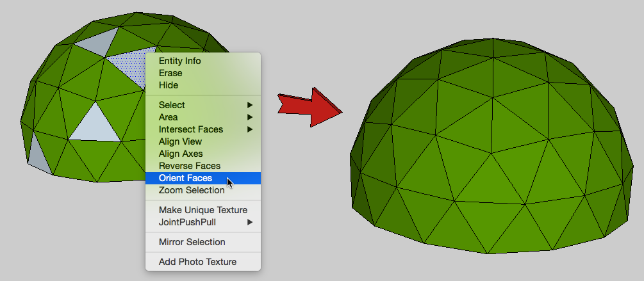644x281 pixels.
Task: Expand the arrow beside JointPushPull
Action: pyautogui.click(x=250, y=222)
